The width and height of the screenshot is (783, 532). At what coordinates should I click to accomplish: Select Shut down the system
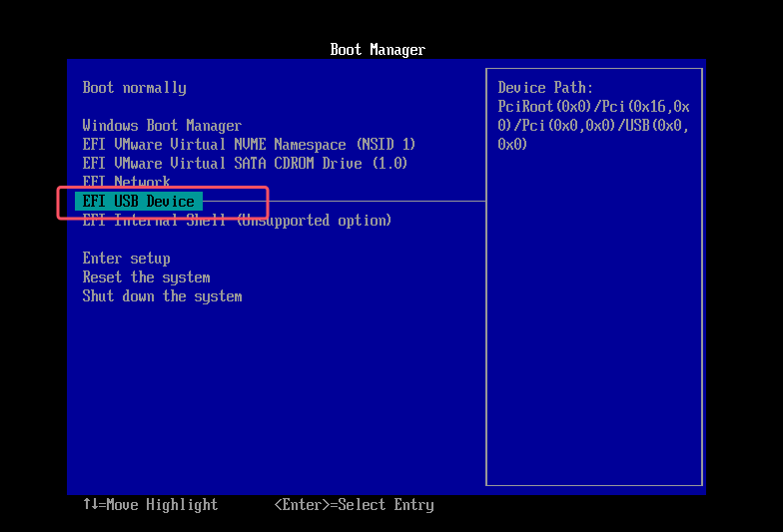pyautogui.click(x=162, y=296)
